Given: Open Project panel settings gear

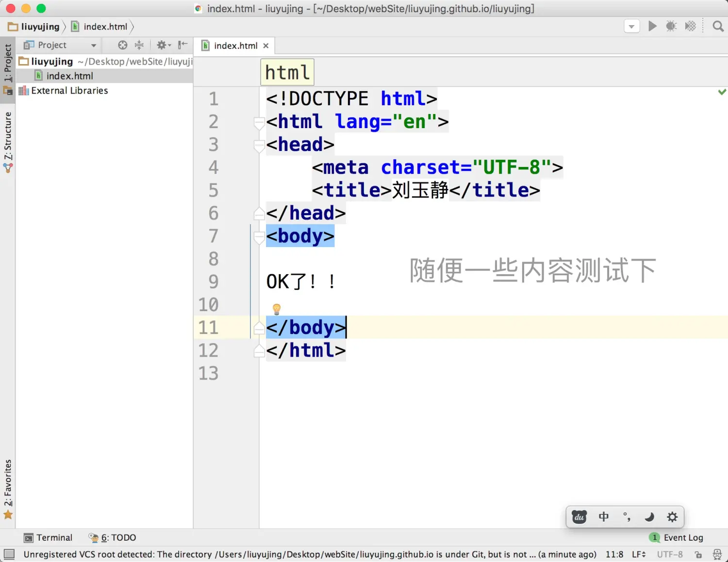Looking at the screenshot, I should (x=164, y=45).
